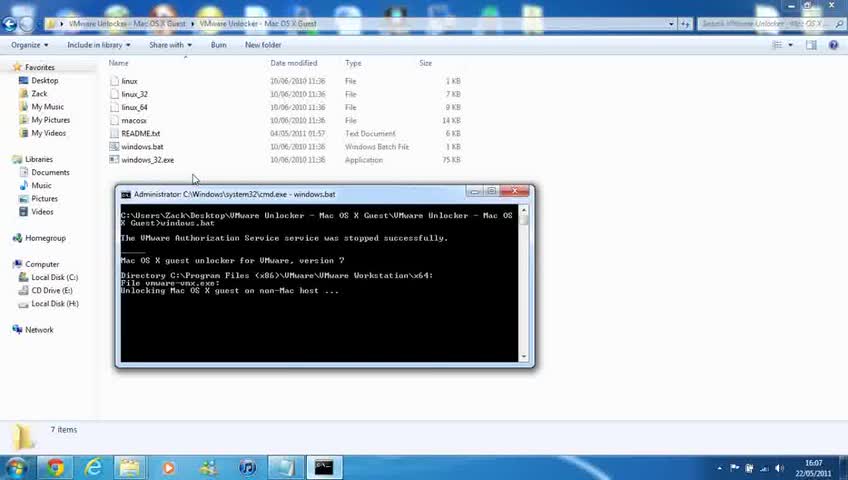Click the Windows Start button

[x=16, y=468]
